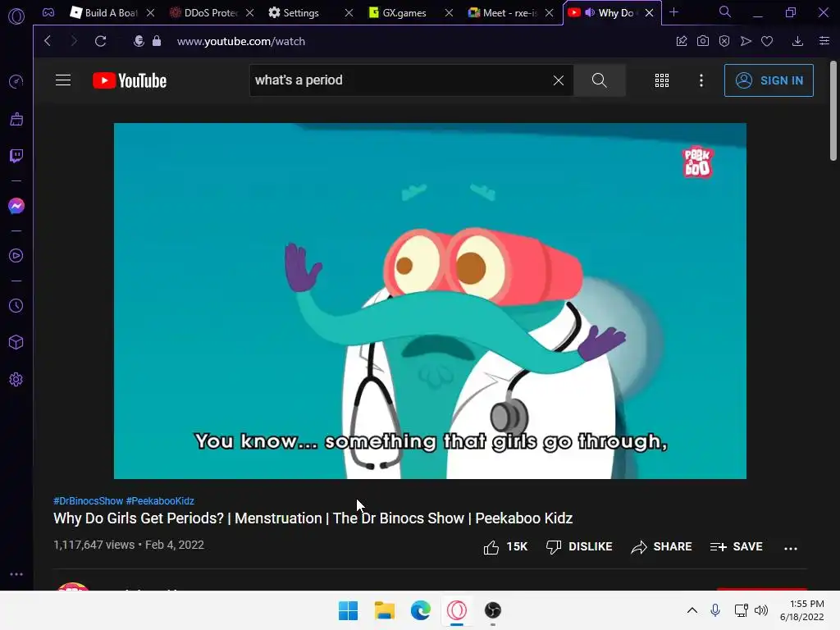Open ad blocker shield icon
The height and width of the screenshot is (630, 840).
click(724, 41)
